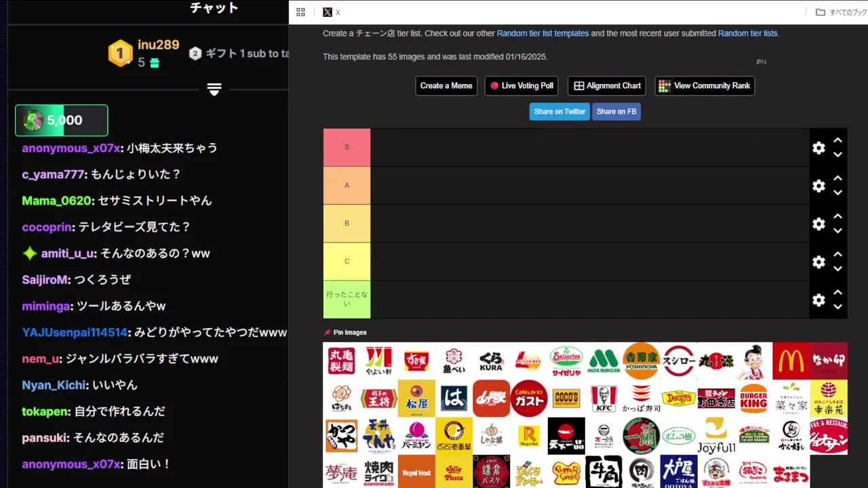Select the Joyfull logo image
Image resolution: width=868 pixels, height=488 pixels.
tap(716, 435)
